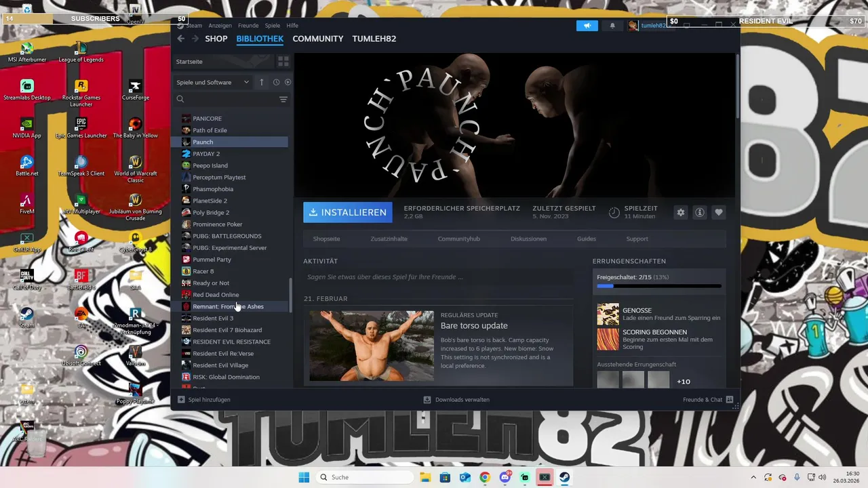
Task: Click Spiel hinzufügen
Action: 204,400
